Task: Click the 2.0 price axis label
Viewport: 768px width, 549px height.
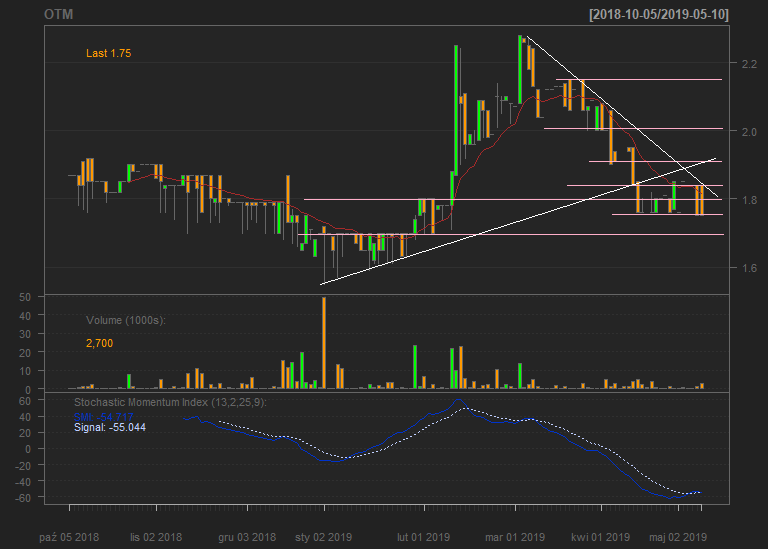Action: [749, 132]
